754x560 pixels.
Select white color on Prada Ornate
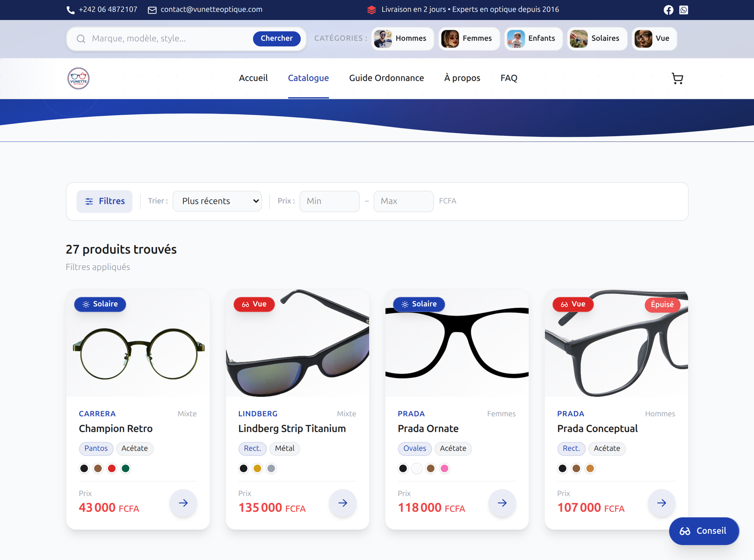click(417, 469)
